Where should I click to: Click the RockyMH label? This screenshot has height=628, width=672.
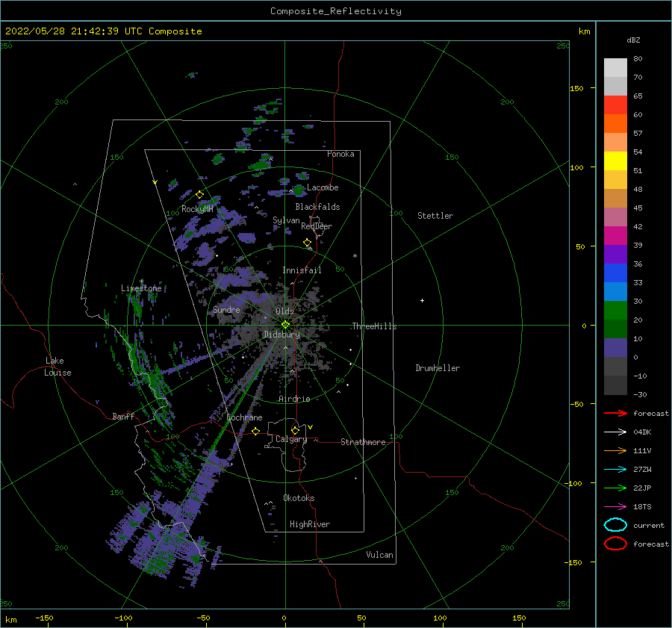198,209
